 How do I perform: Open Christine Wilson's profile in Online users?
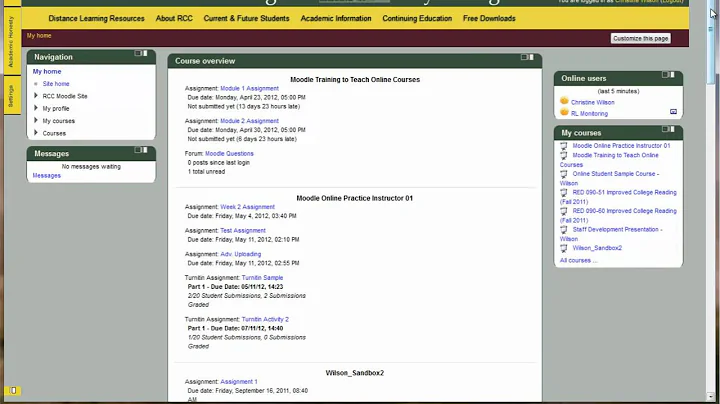[592, 103]
